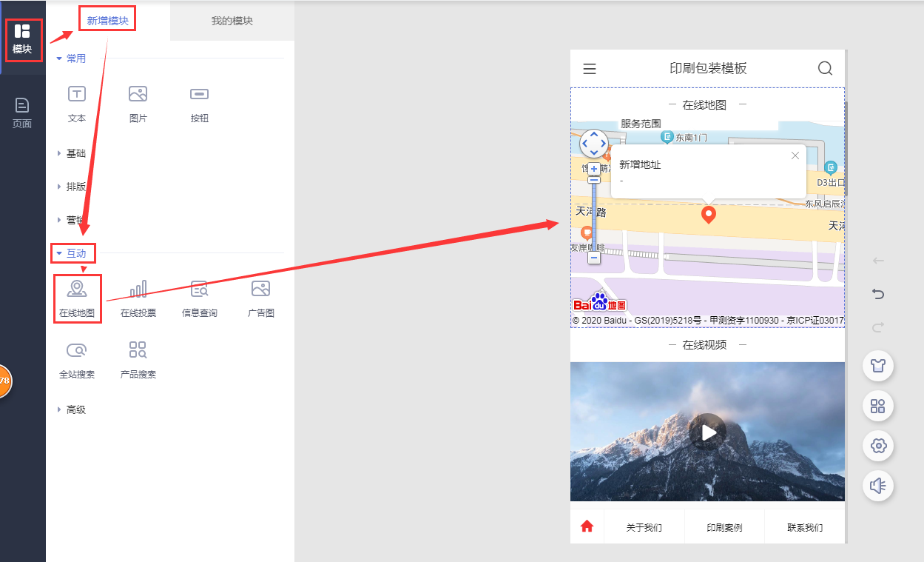The height and width of the screenshot is (562, 924).
Task: Select the 广告图 module
Action: [x=261, y=298]
